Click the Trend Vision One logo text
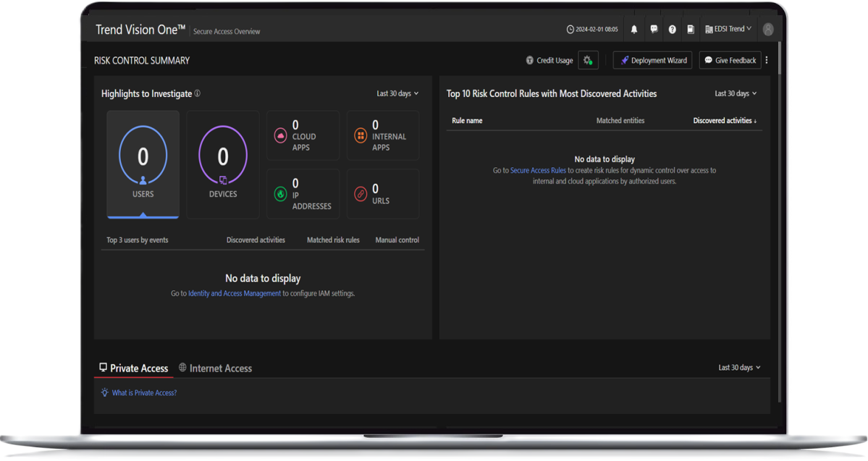Image resolution: width=868 pixels, height=461 pixels. [x=140, y=30]
